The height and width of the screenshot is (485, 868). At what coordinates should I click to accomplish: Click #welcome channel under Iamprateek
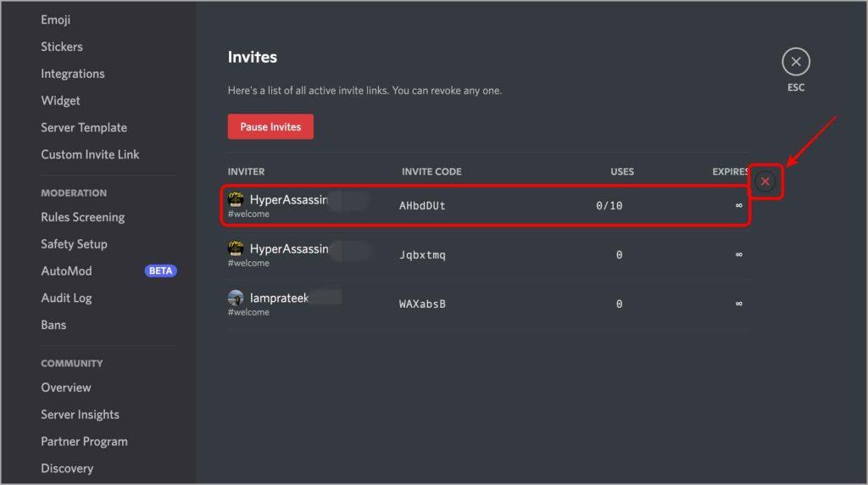click(x=248, y=312)
